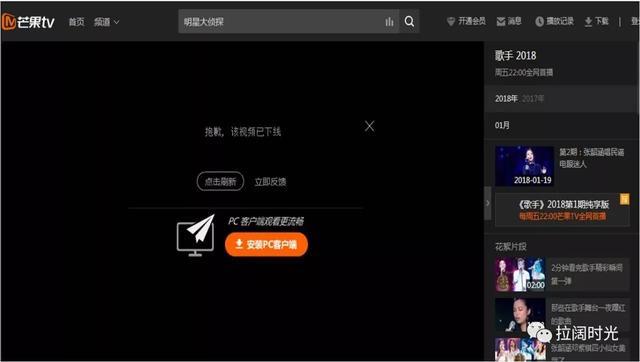The height and width of the screenshot is (362, 640).
Task: Click the 开通会员 diamond icon
Action: coord(451,22)
